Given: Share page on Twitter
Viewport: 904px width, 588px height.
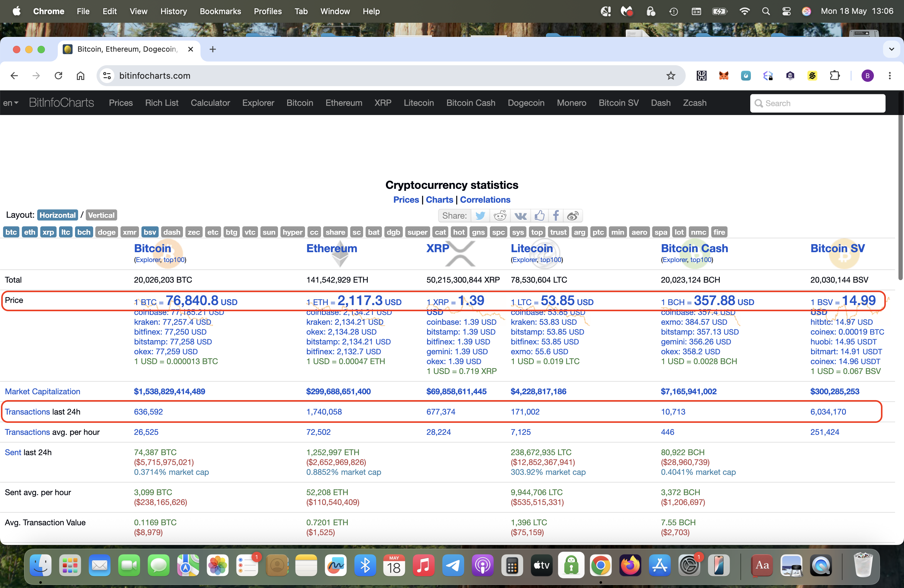Looking at the screenshot, I should (x=480, y=216).
